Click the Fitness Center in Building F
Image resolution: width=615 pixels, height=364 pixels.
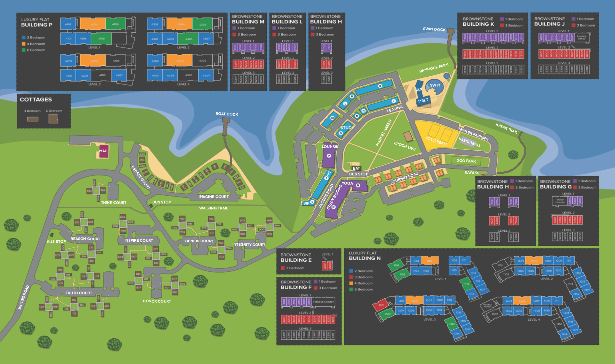pos(323,302)
